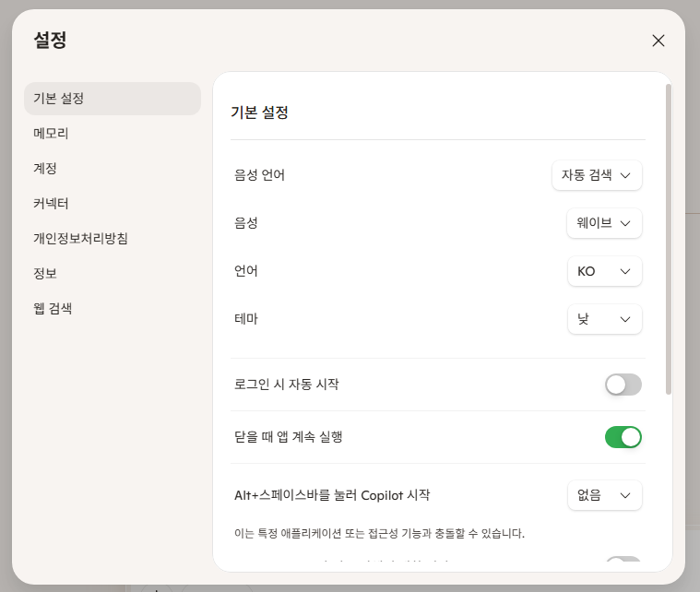Click the 설정 dialog title

click(x=50, y=40)
